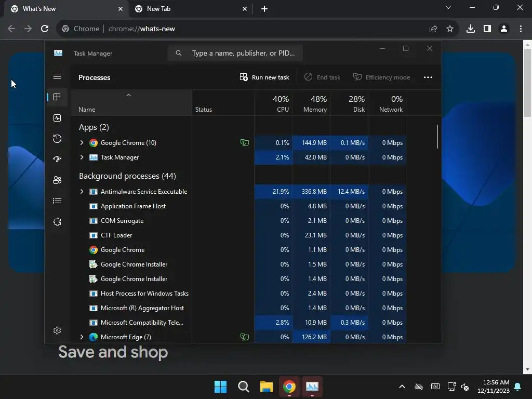
Task: Select the Processes page icon in sidebar
Action: (x=57, y=97)
